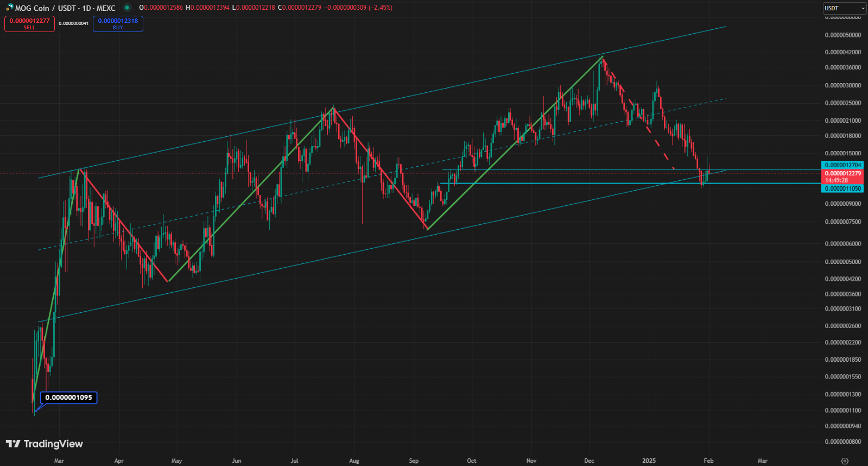Image resolution: width=868 pixels, height=466 pixels.
Task: Click the High value 0.0000013394
Action: click(210, 8)
